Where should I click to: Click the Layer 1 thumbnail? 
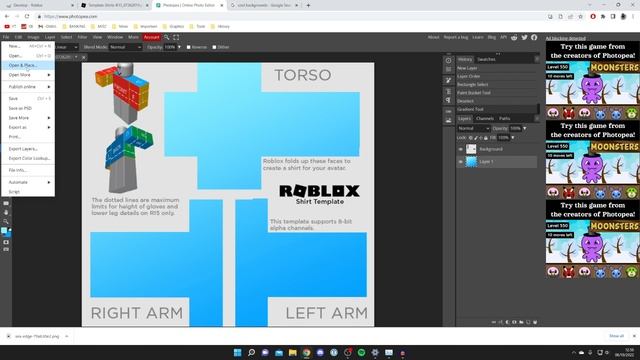(x=471, y=162)
